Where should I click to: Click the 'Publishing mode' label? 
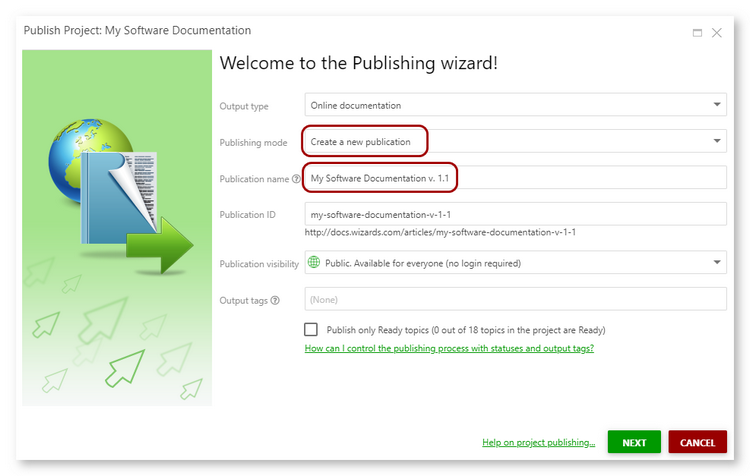pos(254,143)
